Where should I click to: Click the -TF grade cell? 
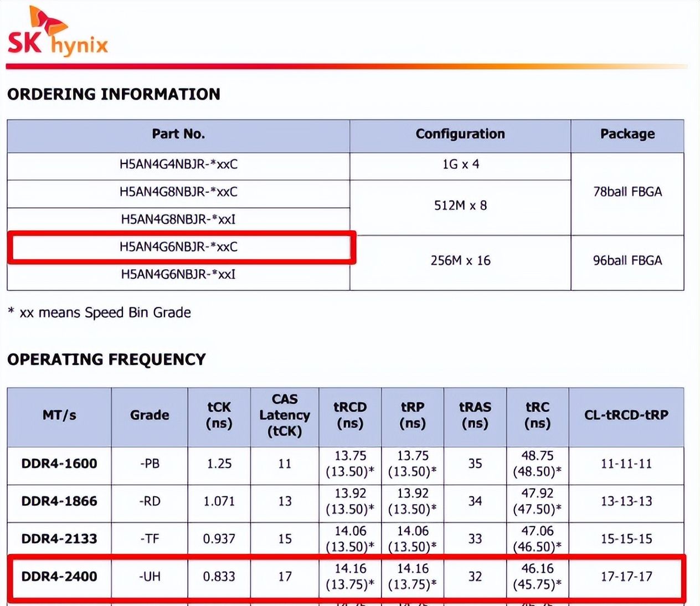150,540
